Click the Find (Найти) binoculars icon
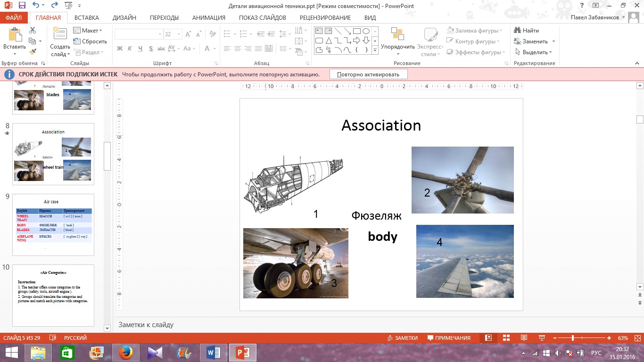Screen dimensions: 644x362 527,31
